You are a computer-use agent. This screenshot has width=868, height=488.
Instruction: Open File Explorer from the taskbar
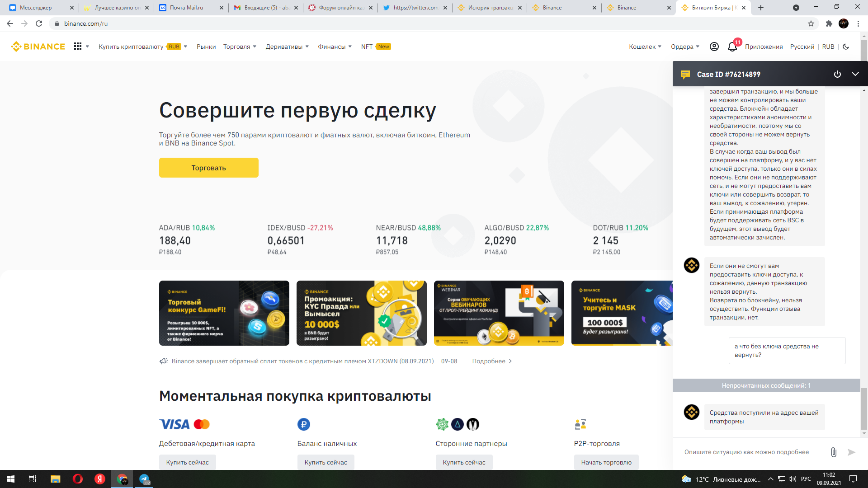(55, 479)
